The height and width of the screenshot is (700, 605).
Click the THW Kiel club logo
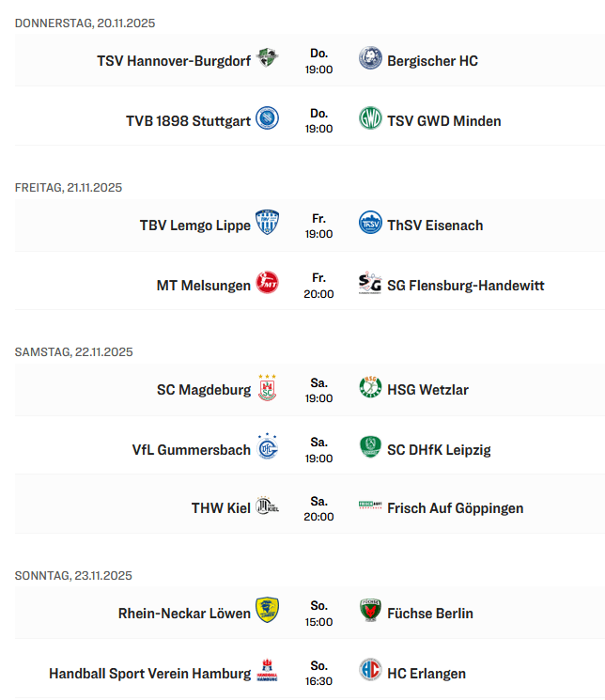click(268, 506)
